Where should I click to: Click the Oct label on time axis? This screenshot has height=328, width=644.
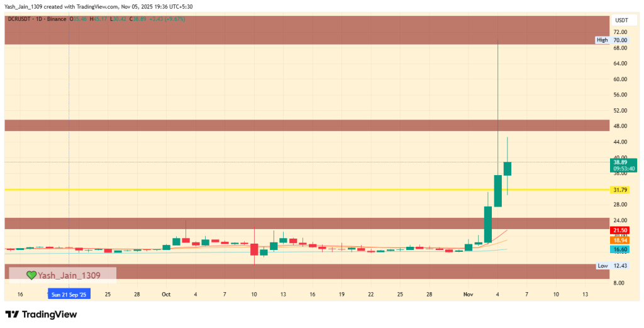tap(166, 294)
